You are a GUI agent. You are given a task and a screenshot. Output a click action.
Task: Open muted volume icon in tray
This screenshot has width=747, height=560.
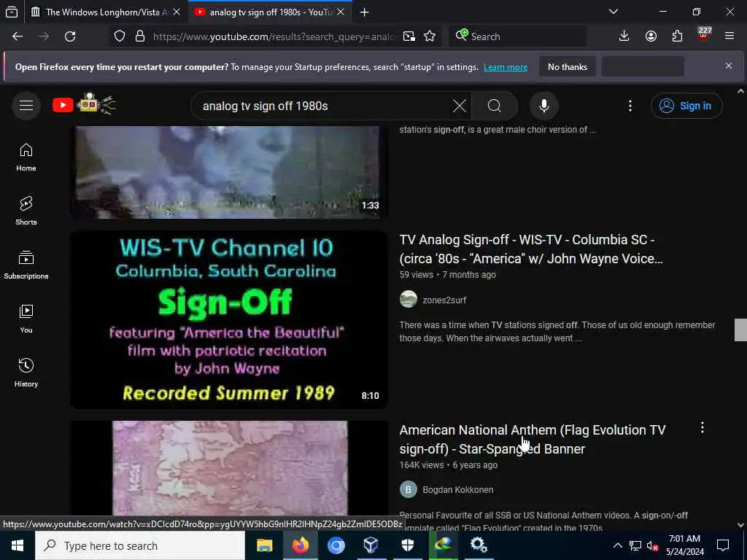653,545
